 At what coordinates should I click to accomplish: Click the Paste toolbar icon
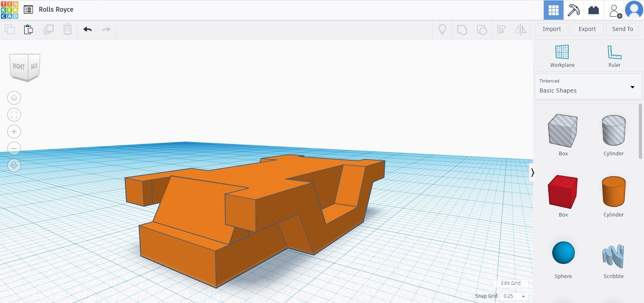click(28, 29)
